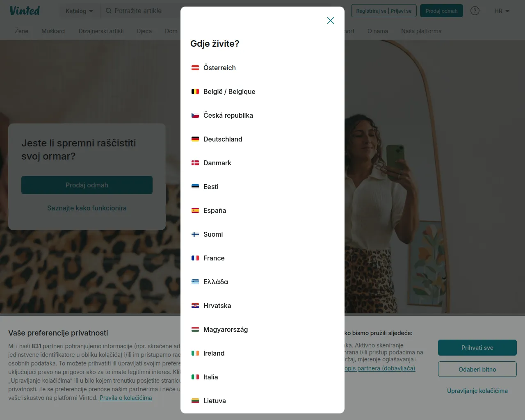This screenshot has height=420, width=525.
Task: Click the Belgium flag icon
Action: pos(195,91)
